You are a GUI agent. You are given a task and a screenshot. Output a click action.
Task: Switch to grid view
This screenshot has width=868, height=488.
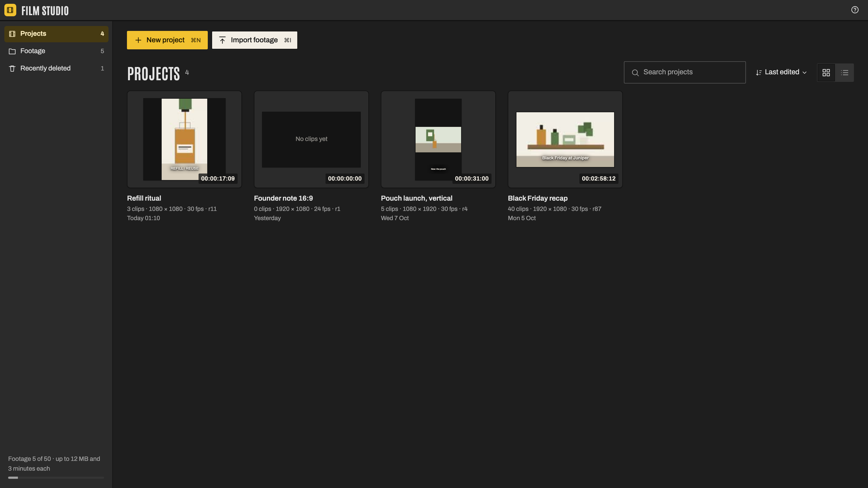(x=826, y=72)
